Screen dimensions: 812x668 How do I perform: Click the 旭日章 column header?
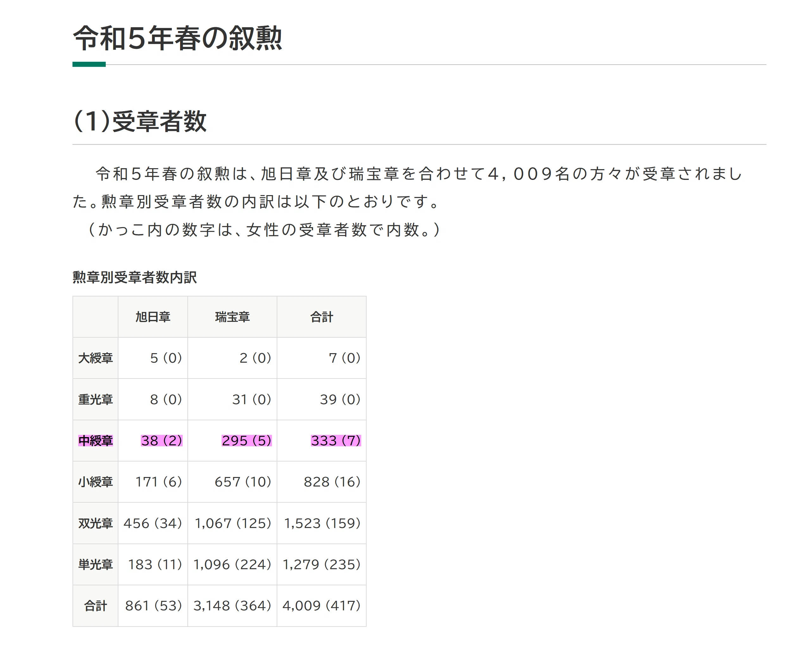coord(153,317)
